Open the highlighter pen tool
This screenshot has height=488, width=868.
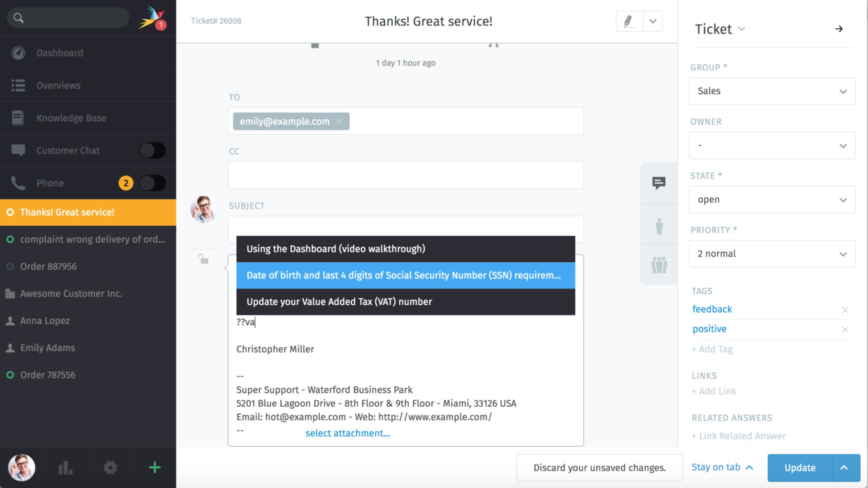pyautogui.click(x=628, y=21)
